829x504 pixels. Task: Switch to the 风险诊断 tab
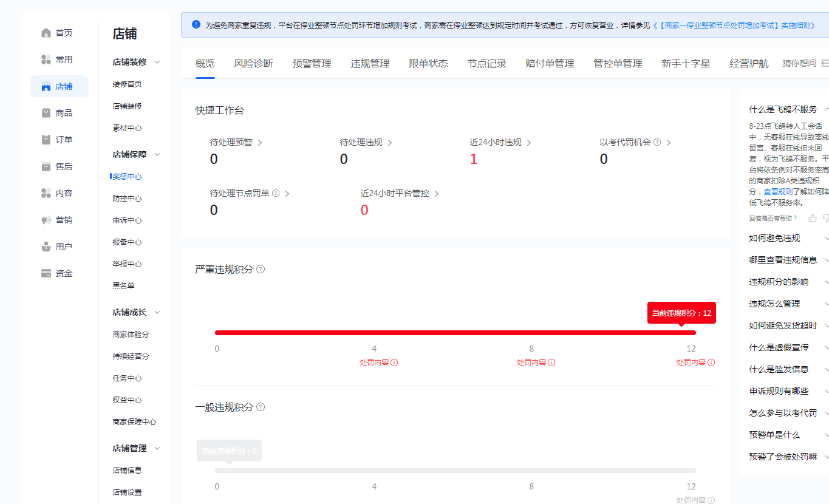[x=253, y=63]
